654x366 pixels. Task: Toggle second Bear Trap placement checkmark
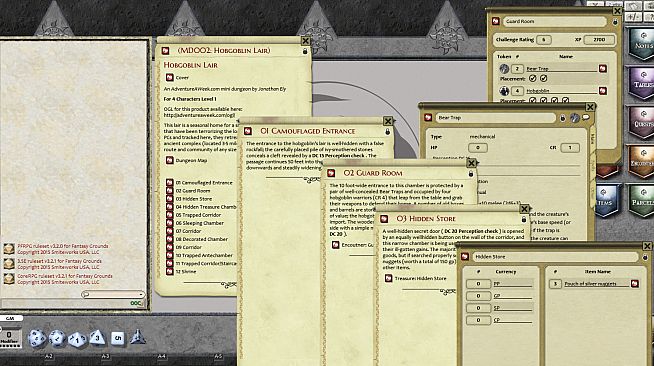click(x=543, y=78)
